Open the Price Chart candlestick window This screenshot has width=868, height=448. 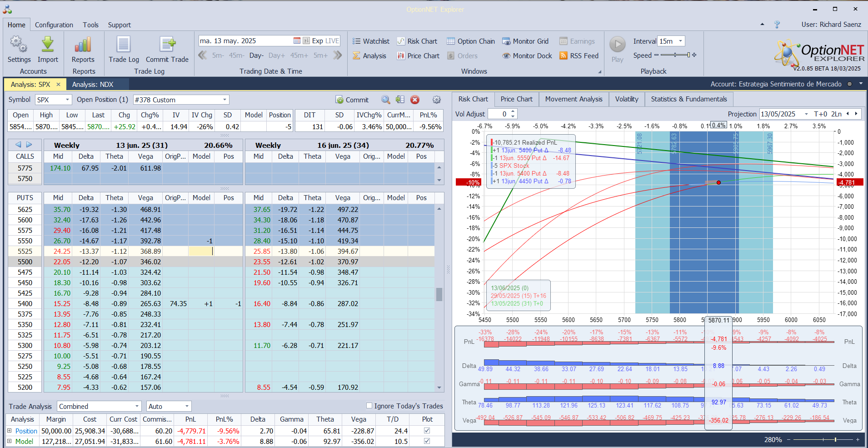pos(418,55)
